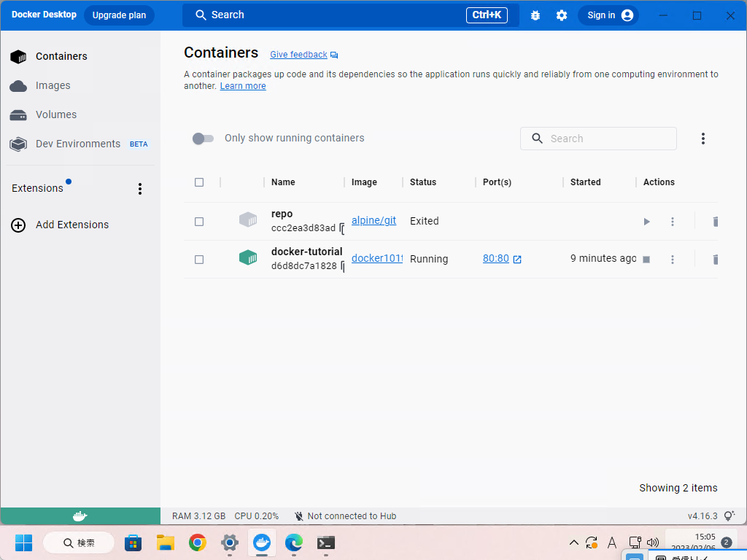Open the alpine/git image link
Image resolution: width=747 pixels, height=560 pixels.
[x=374, y=220]
